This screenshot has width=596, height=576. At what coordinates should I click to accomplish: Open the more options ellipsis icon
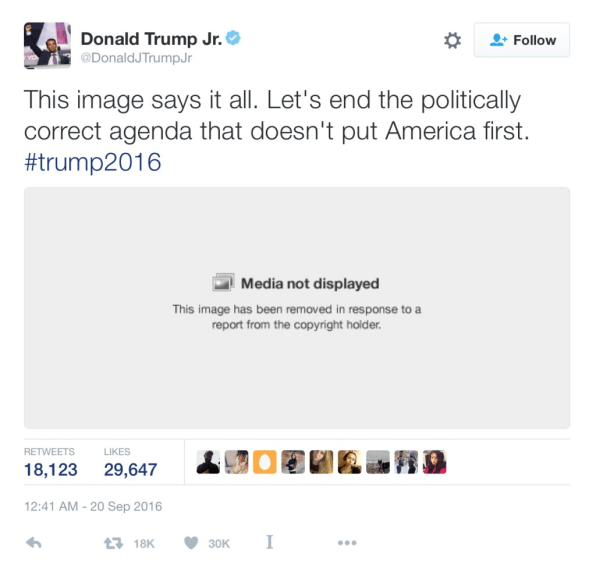[347, 543]
